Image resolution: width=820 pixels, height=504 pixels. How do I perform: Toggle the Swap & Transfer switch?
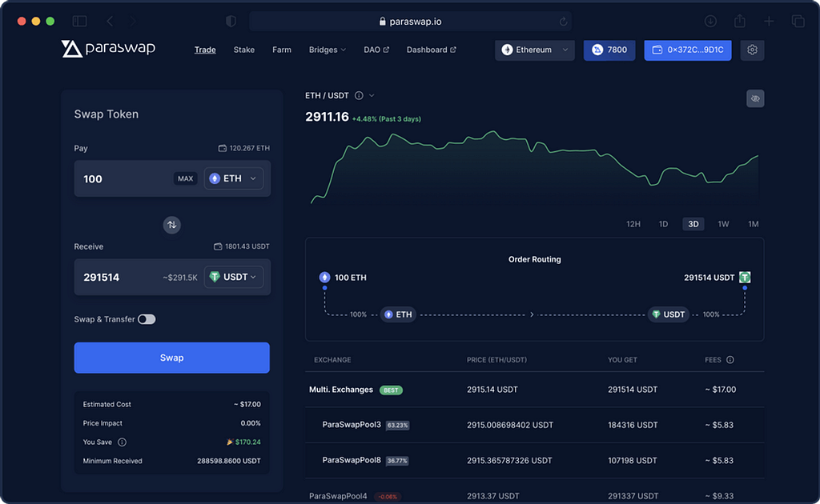point(147,319)
